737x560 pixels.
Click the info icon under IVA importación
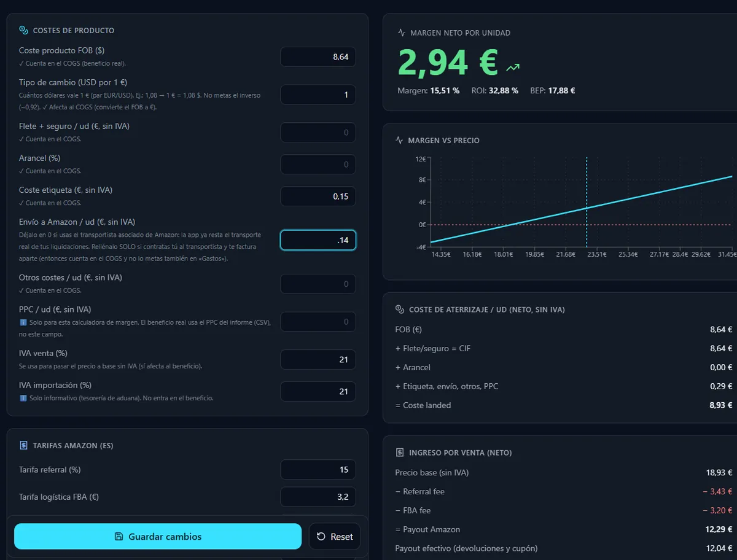[23, 398]
